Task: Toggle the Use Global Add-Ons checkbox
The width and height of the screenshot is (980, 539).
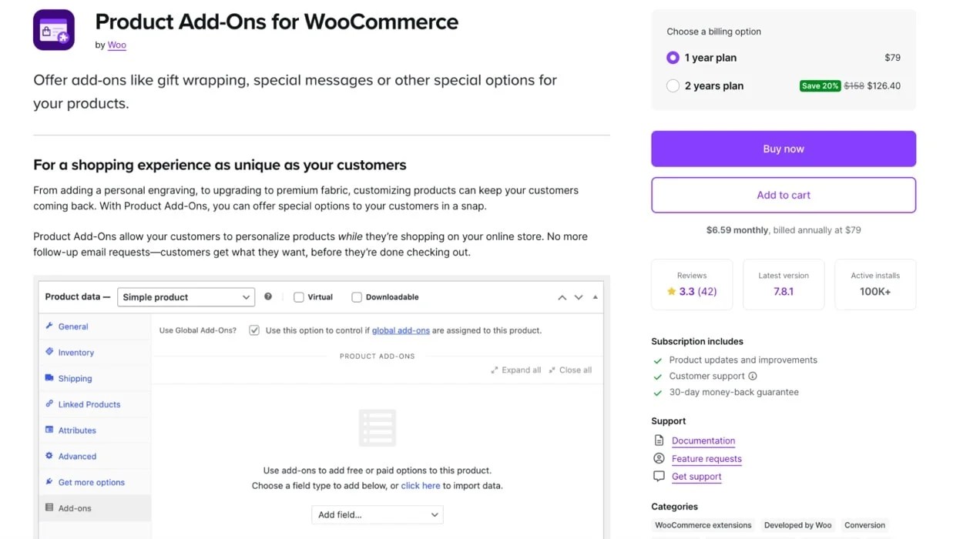Action: click(254, 330)
